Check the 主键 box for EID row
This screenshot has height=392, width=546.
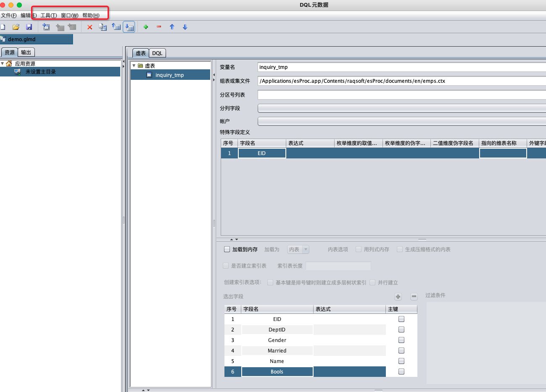[x=401, y=319]
